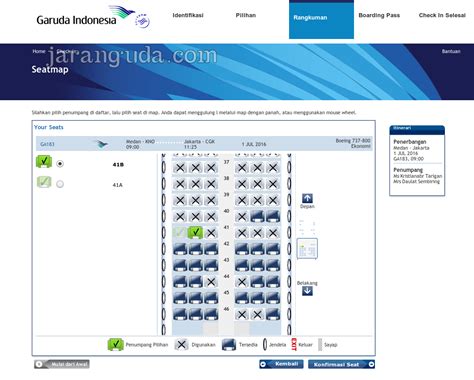Click the Mulai dari Awal button
The image size is (474, 380).
pyautogui.click(x=62, y=364)
